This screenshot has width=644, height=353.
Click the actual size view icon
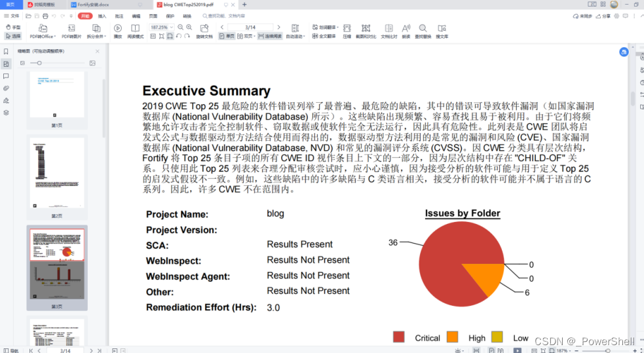153,36
